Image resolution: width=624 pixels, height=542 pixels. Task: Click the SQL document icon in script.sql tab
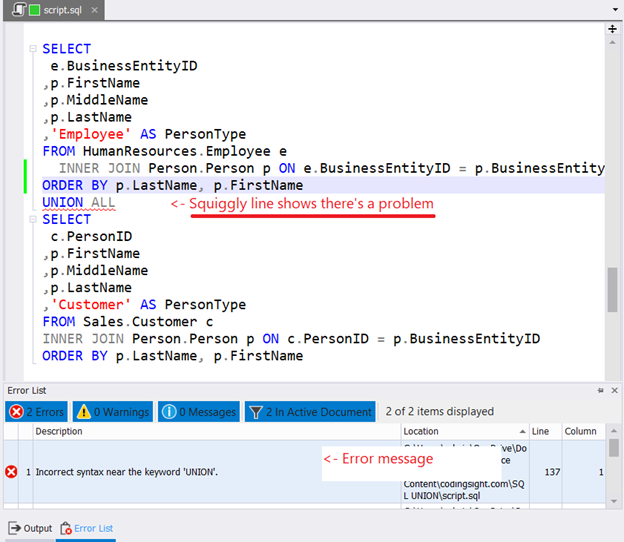[19, 10]
